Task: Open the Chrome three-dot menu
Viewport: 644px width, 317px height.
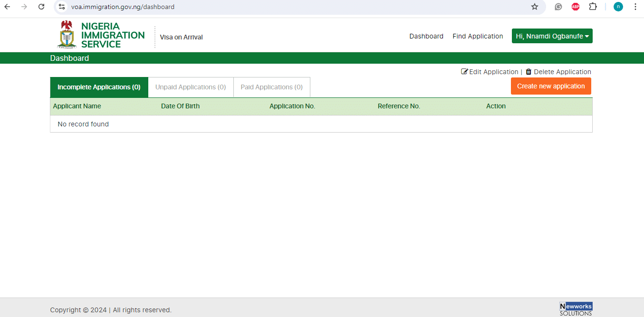Action: [x=635, y=7]
